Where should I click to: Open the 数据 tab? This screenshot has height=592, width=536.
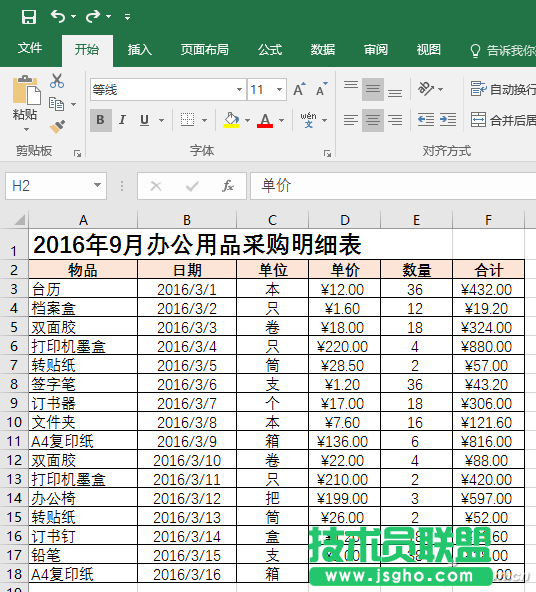tap(323, 49)
